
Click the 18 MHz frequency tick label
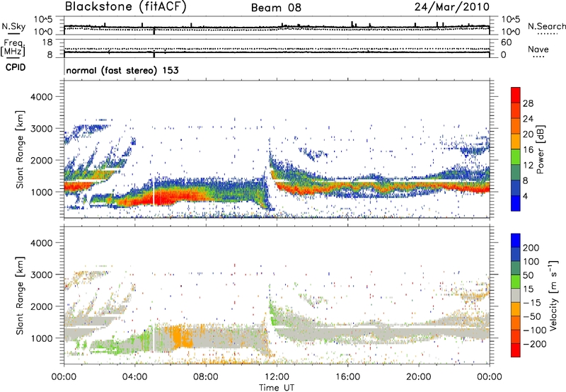47,42
